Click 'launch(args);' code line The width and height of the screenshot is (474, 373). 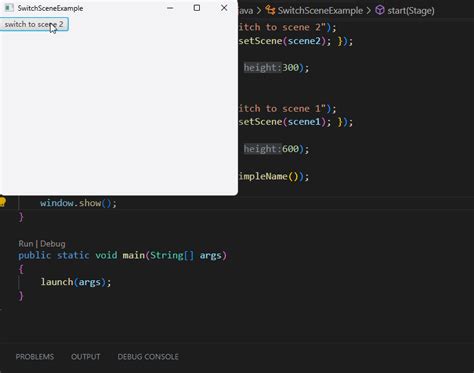(76, 282)
